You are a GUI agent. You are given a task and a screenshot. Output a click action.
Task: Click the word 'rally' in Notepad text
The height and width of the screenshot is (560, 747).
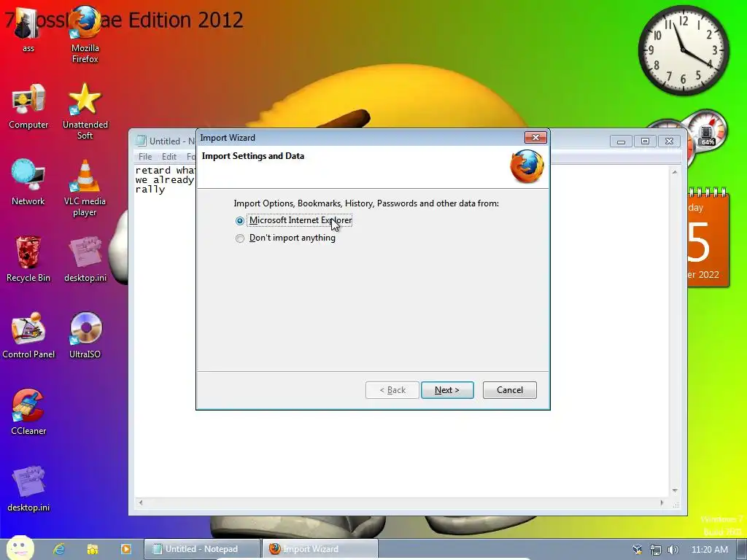click(150, 190)
